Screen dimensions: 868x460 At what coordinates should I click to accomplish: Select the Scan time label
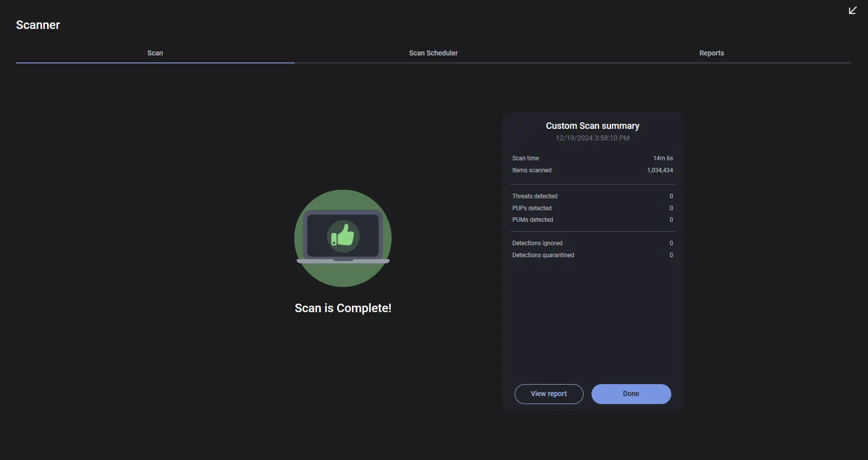pyautogui.click(x=526, y=158)
